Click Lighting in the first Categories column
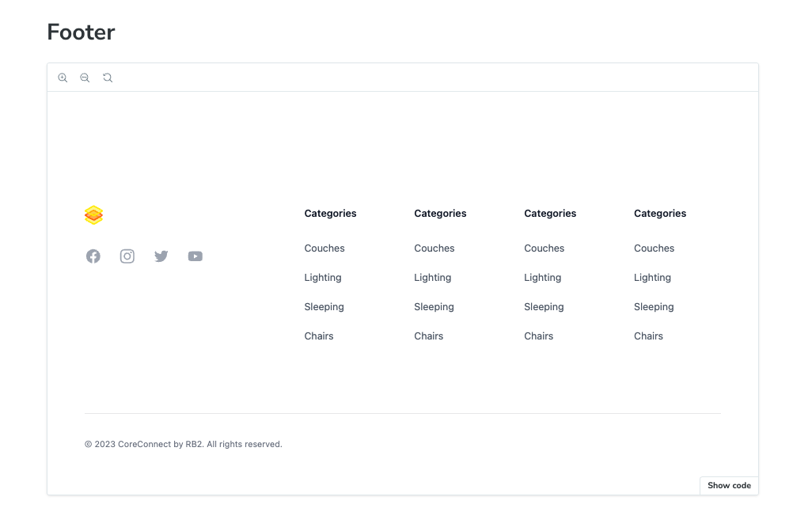Viewport: 812px width, 512px height. point(323,278)
